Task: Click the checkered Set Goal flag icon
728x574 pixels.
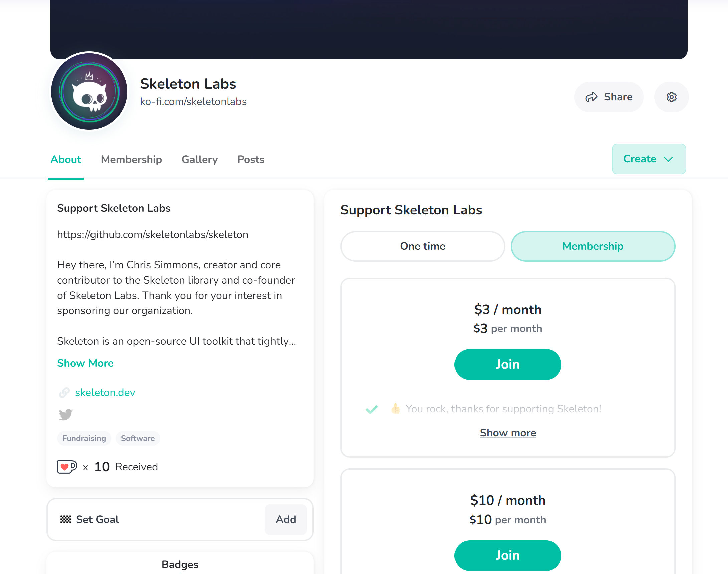Action: pos(65,519)
